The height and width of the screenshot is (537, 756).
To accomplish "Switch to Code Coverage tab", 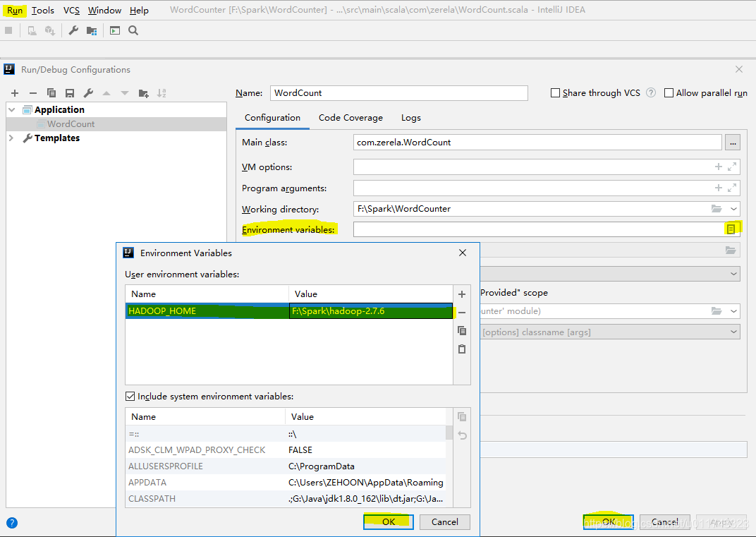I will pyautogui.click(x=350, y=118).
